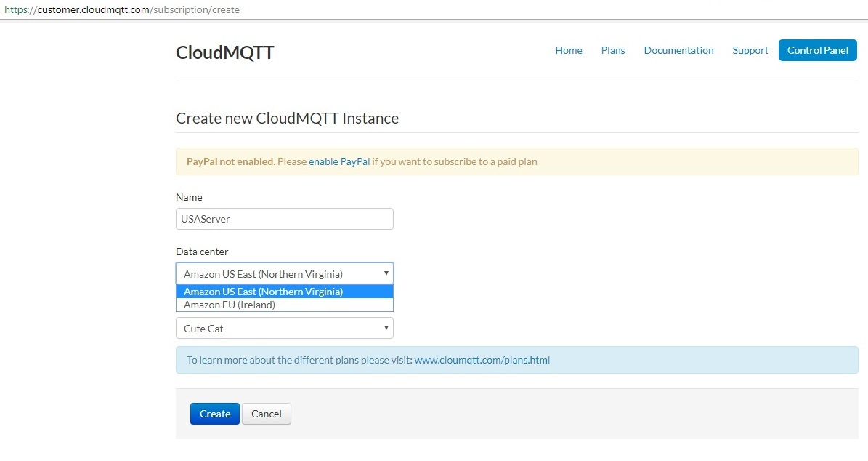Open the Control Panel button
Screen dimensions: 868x461
coord(817,50)
